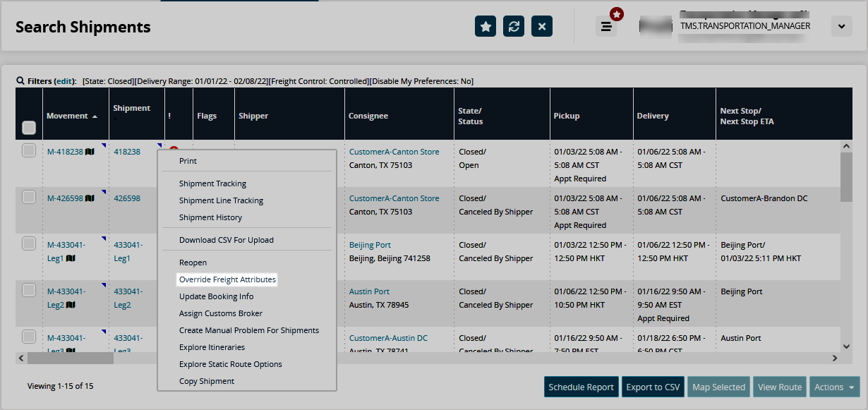Image resolution: width=868 pixels, height=410 pixels.
Task: Choose Override Freight Attributes from context menu
Action: (x=227, y=279)
